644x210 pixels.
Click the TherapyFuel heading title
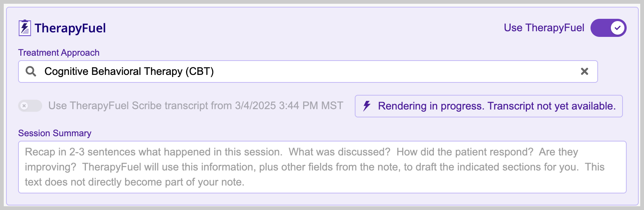pyautogui.click(x=70, y=28)
